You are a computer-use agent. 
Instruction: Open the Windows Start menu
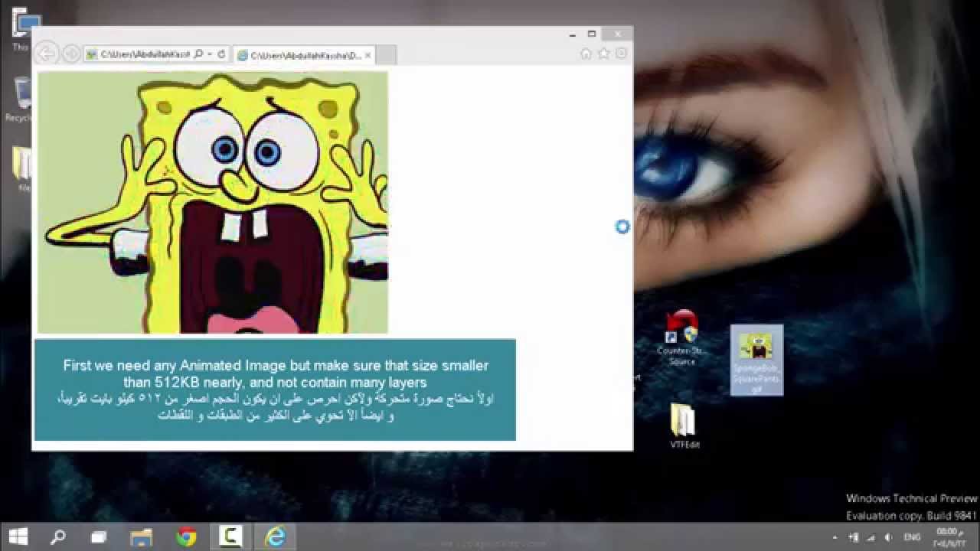point(18,536)
